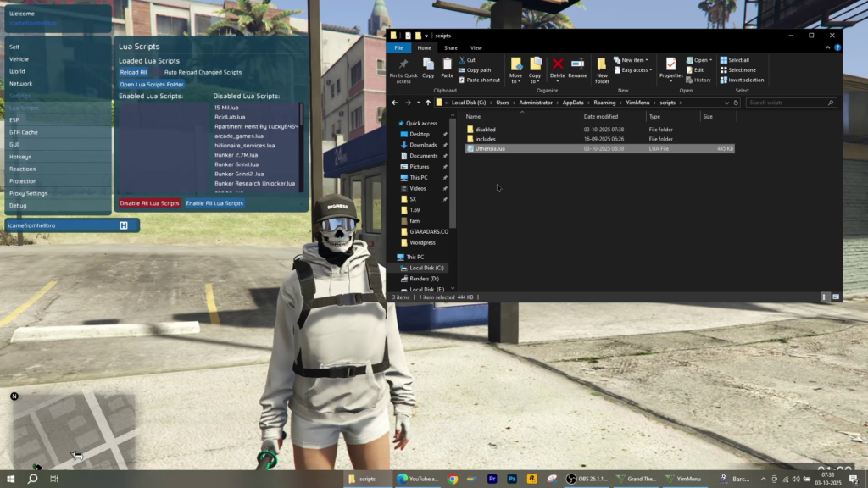Screen dimensions: 868x488
Task: Open Quick Access Toolbar customize dropdown
Action: (x=426, y=36)
